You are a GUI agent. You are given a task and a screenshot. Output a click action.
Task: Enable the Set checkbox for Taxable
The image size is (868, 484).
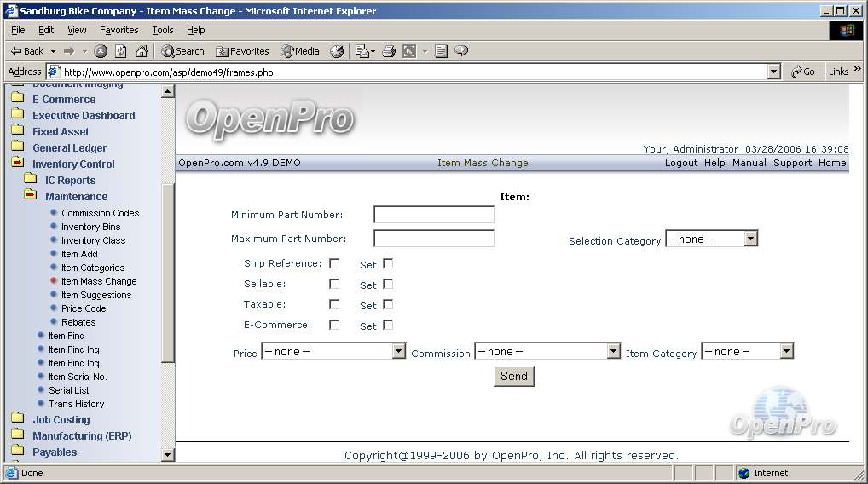pos(388,304)
